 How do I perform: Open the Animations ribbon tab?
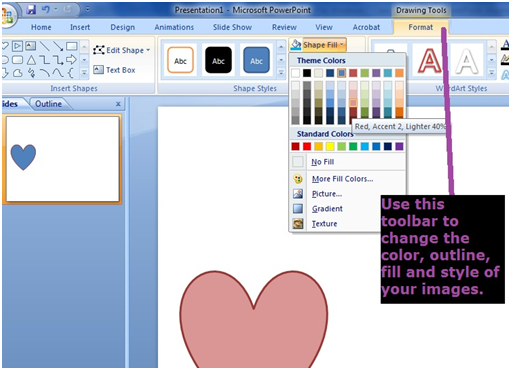[x=174, y=27]
